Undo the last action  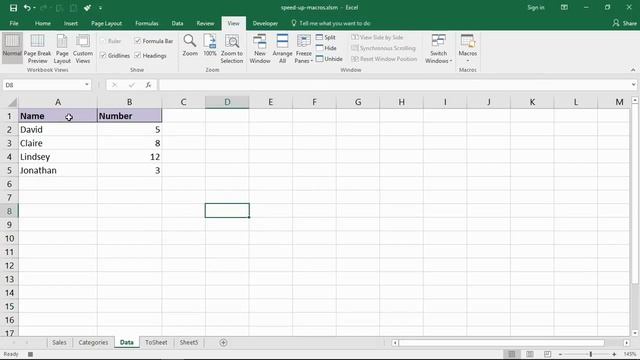pyautogui.click(x=27, y=8)
